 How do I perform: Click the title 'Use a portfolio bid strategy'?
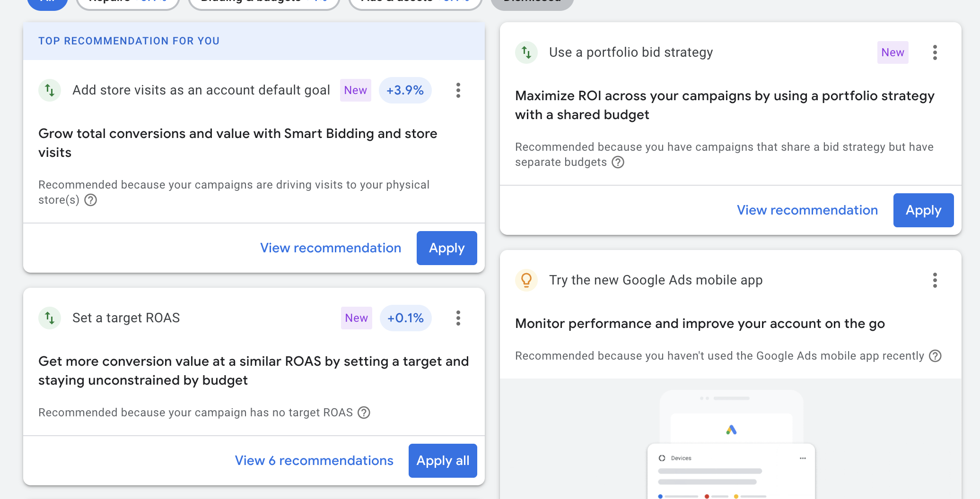click(631, 52)
